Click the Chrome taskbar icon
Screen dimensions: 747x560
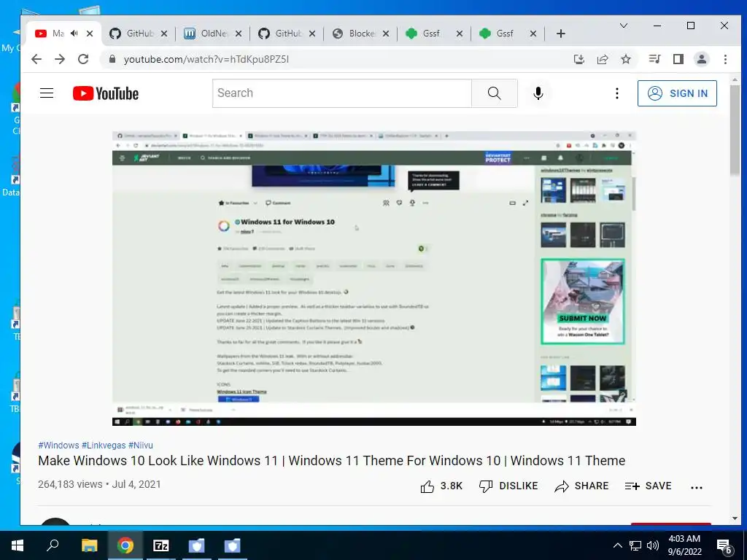(x=125, y=545)
